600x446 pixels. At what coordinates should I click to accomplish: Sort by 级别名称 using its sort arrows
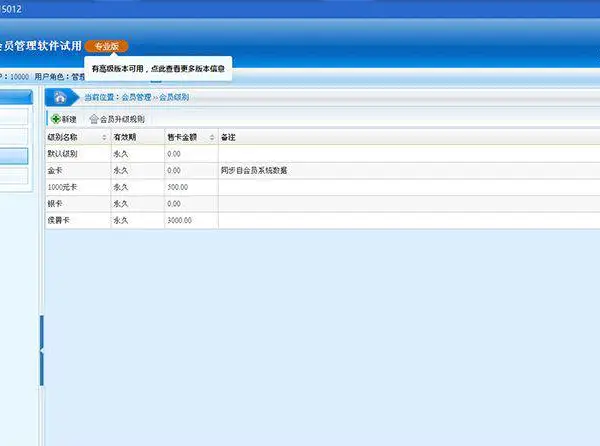104,137
